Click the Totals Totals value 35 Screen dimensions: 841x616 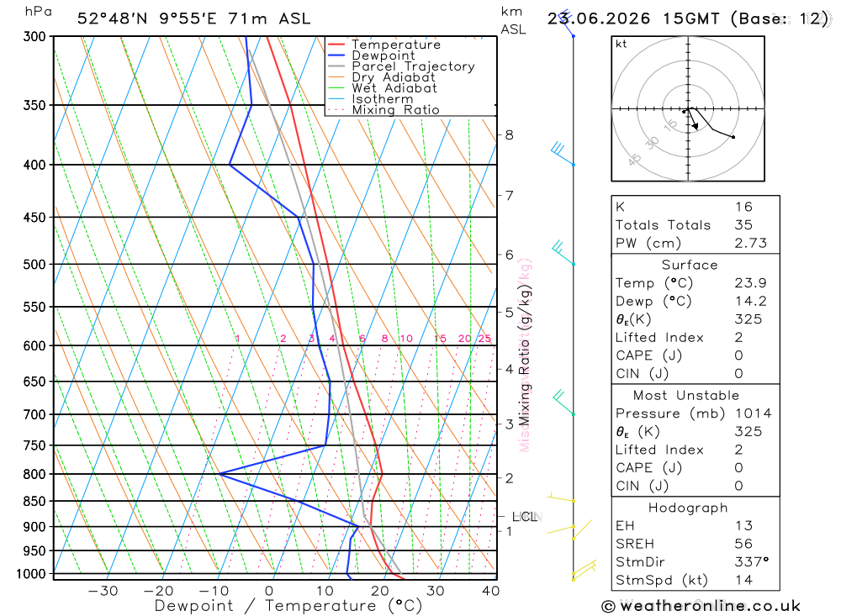pos(744,225)
